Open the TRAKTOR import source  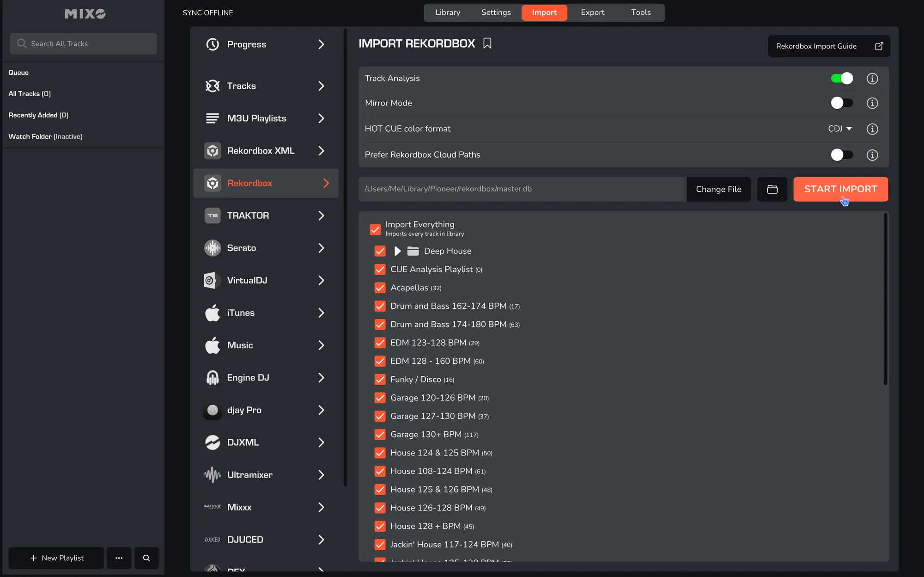tap(265, 215)
